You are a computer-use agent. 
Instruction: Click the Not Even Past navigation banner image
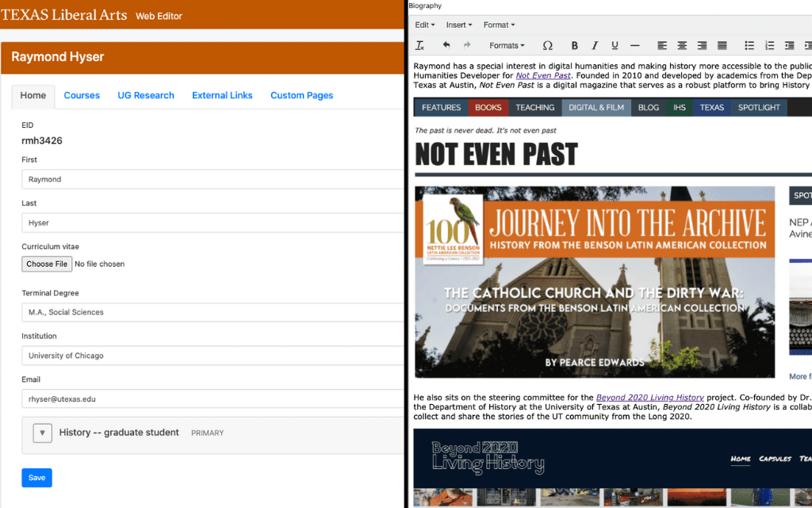pos(613,107)
